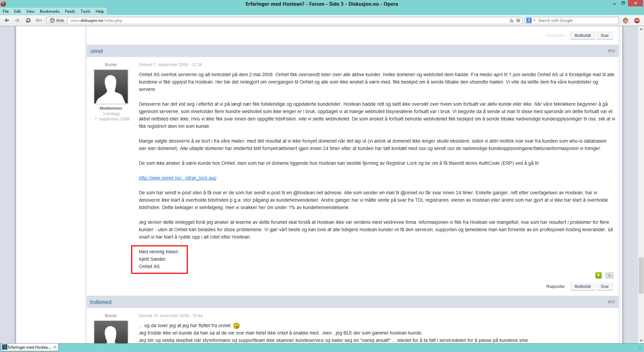
Task: Upvote onnet's post with green arrow
Action: tap(598, 275)
